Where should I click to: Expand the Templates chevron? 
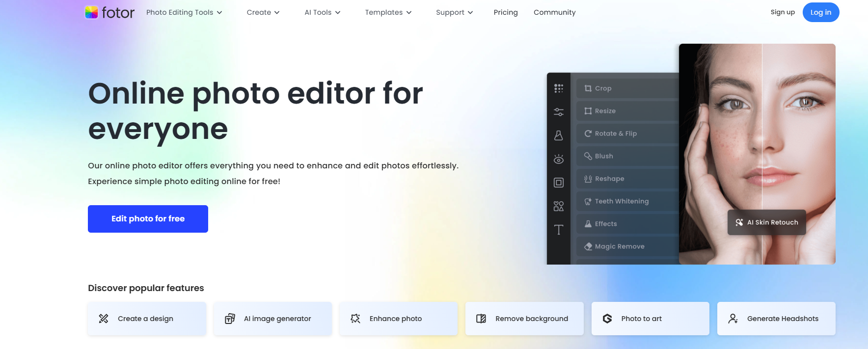tap(409, 13)
